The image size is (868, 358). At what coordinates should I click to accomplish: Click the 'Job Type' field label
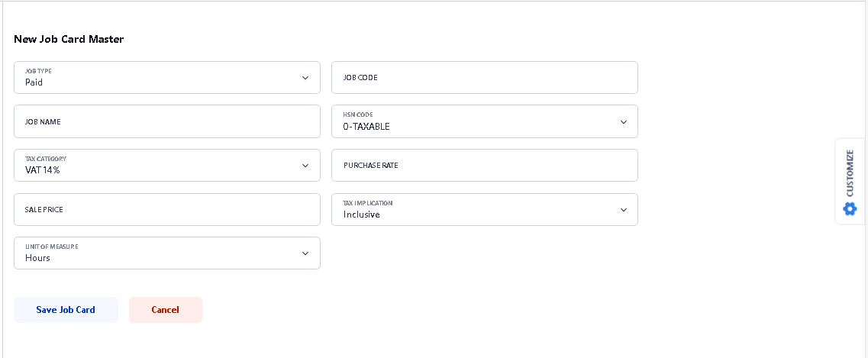coord(38,71)
